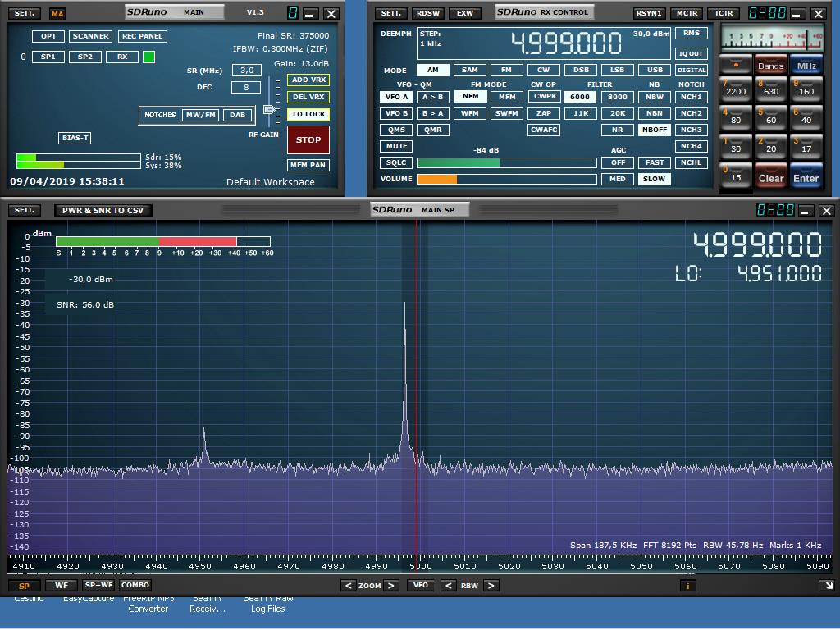Click the Enter keypad button
The height and width of the screenshot is (630, 840).
click(x=806, y=176)
